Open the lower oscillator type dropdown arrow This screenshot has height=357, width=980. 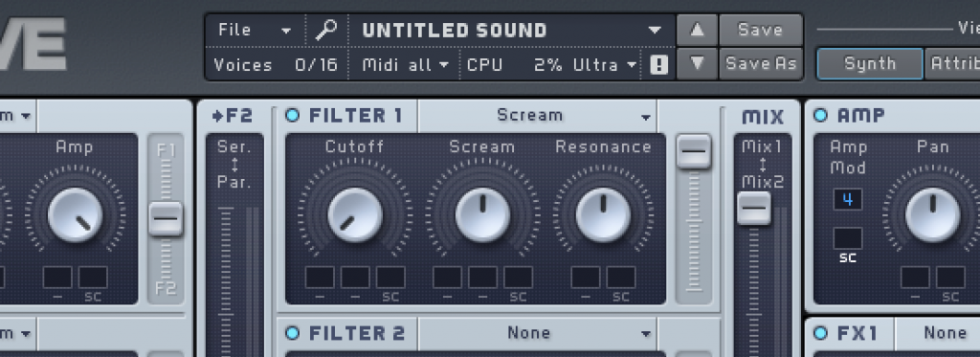click(26, 334)
